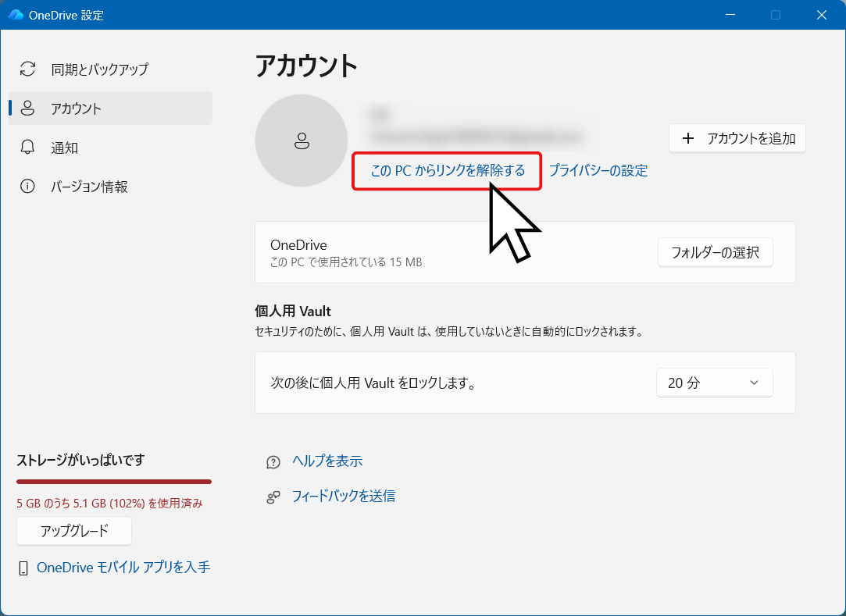
Task: Open プライバシーの設定 link
Action: 598,170
